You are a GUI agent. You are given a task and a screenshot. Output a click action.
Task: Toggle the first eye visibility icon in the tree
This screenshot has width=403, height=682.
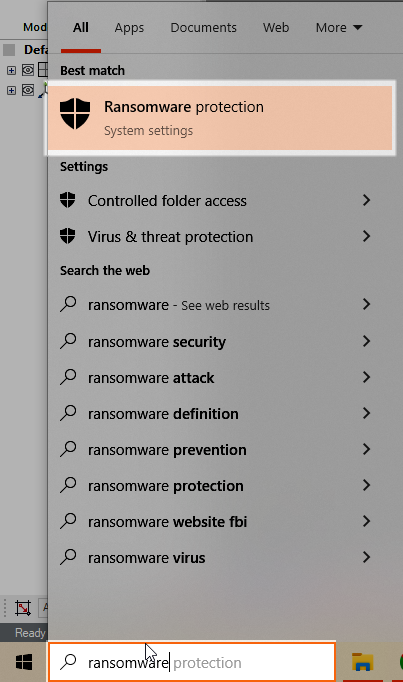coord(28,70)
